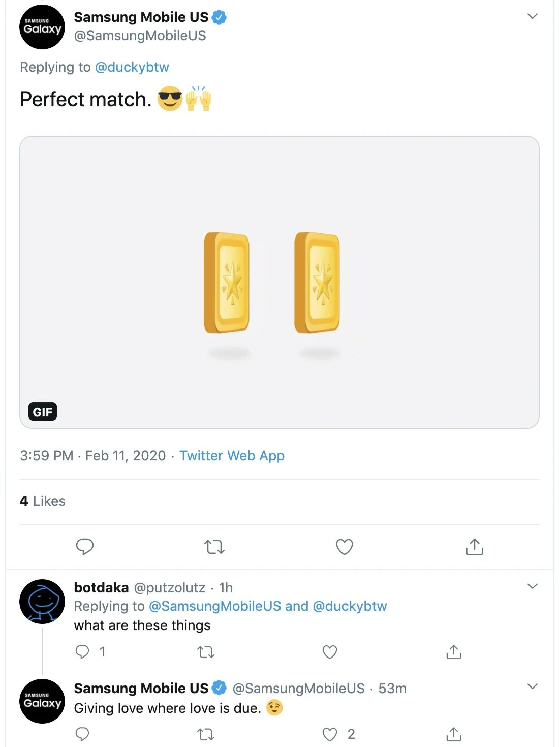
Task: Expand options for botdaka's reply
Action: click(x=532, y=586)
